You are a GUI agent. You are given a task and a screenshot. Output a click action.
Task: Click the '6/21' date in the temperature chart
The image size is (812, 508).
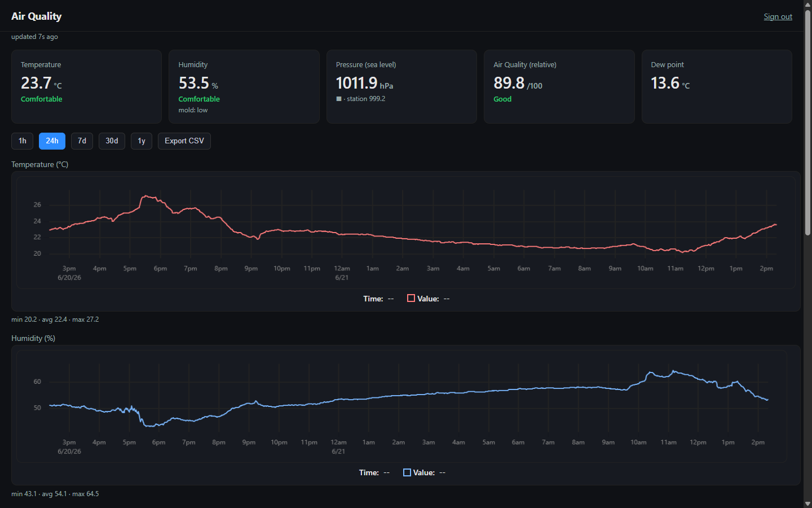click(x=342, y=278)
